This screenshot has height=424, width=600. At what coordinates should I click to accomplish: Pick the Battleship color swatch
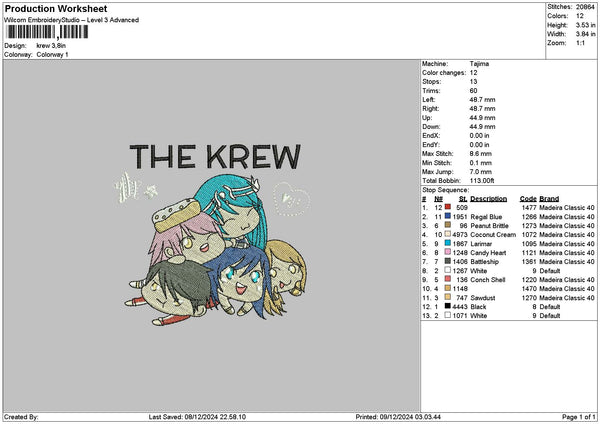click(x=448, y=261)
